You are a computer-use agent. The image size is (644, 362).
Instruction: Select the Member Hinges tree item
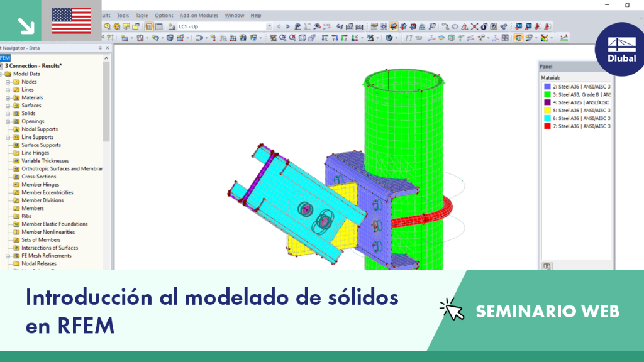pyautogui.click(x=40, y=185)
